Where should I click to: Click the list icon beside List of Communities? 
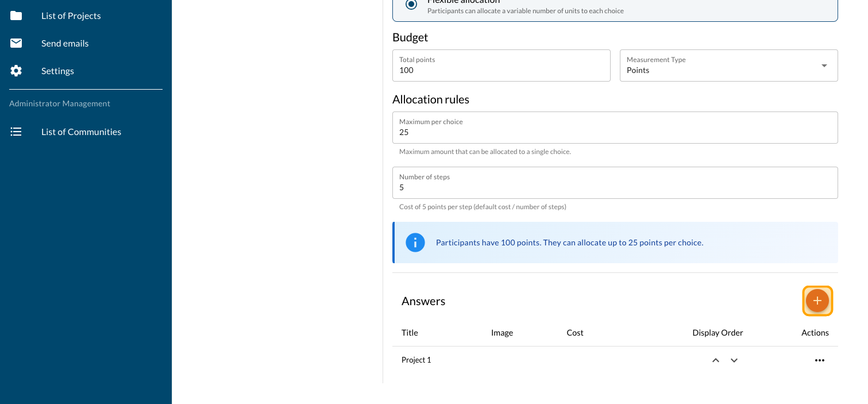click(16, 132)
